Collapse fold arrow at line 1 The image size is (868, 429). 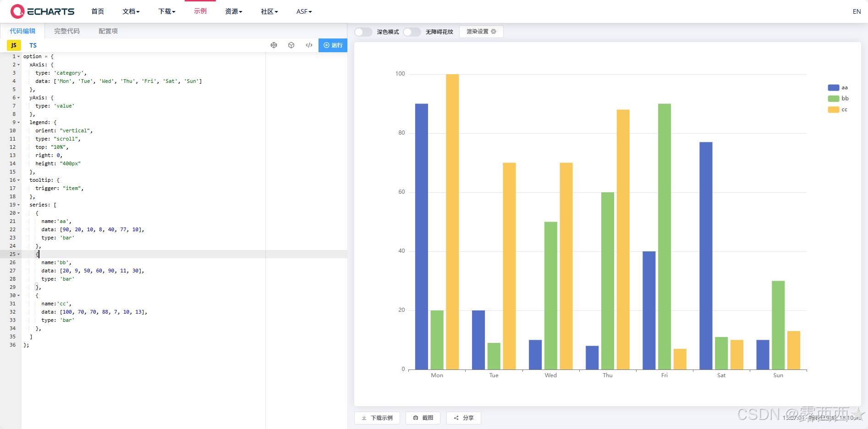tap(19, 57)
